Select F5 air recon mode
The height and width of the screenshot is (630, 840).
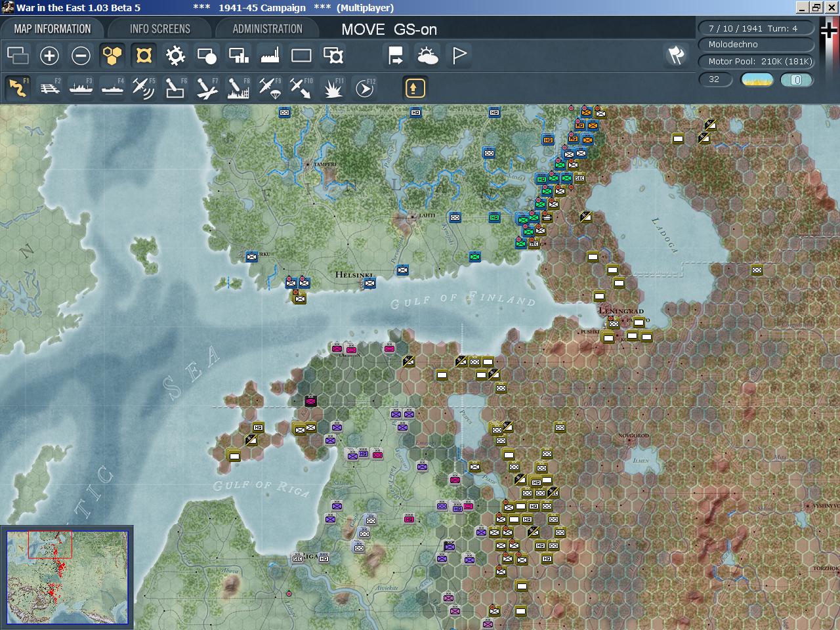[144, 88]
